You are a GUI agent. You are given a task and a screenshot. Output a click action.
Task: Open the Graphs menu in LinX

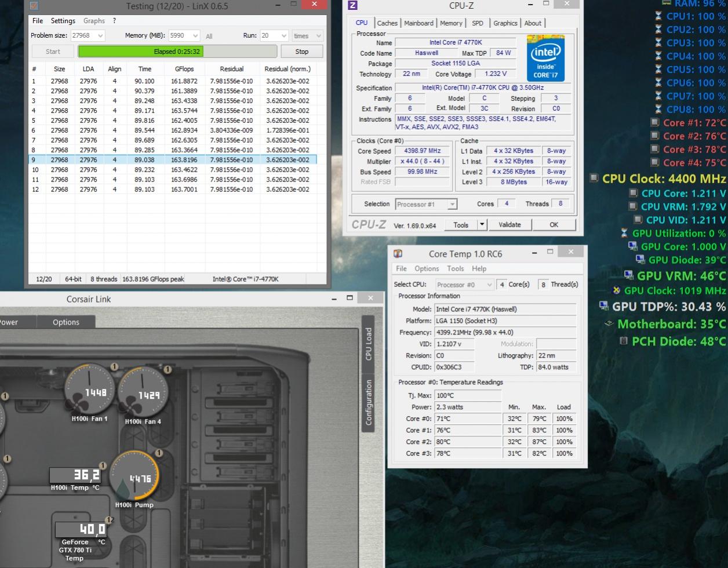94,21
